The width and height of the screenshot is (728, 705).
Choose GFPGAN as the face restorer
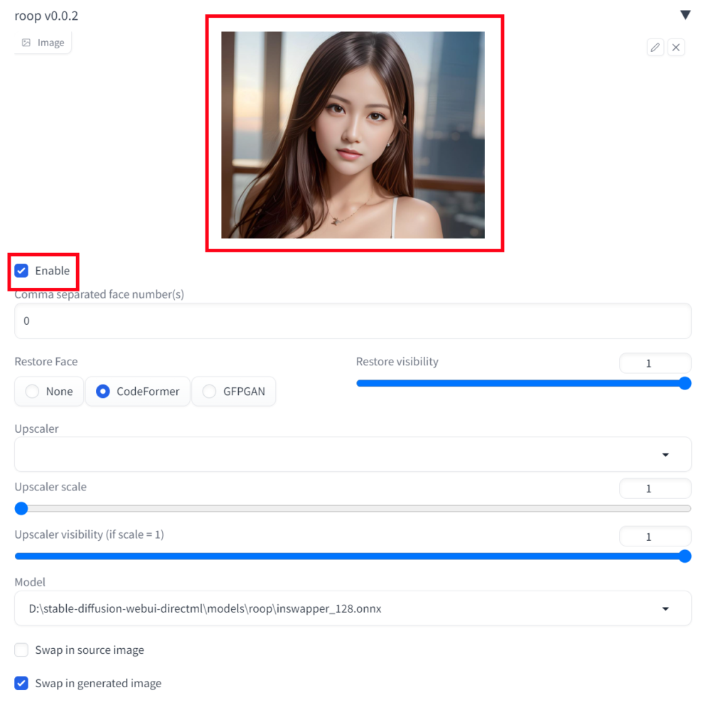[210, 391]
